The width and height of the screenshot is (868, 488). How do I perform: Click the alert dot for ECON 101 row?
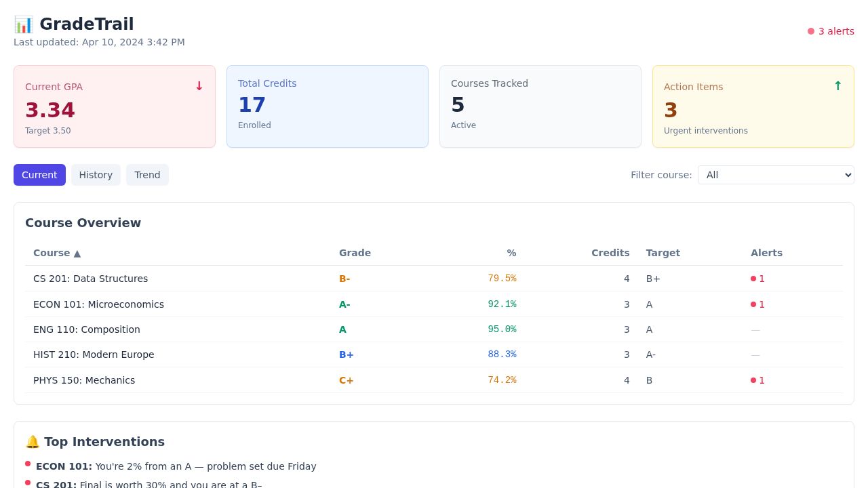753,304
